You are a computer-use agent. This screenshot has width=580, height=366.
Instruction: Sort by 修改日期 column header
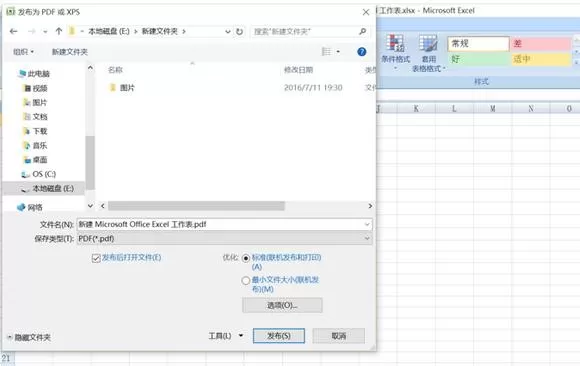[299, 70]
